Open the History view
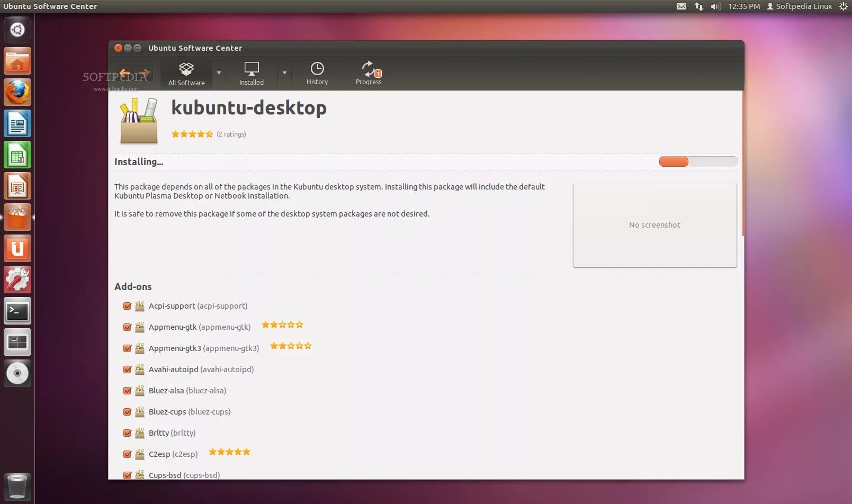The width and height of the screenshot is (852, 504). click(317, 74)
